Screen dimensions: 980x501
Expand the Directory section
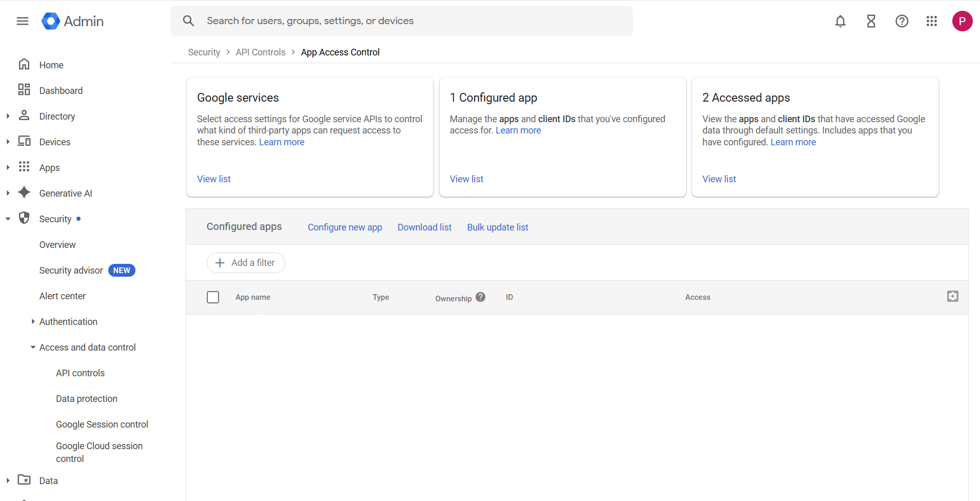(x=8, y=116)
